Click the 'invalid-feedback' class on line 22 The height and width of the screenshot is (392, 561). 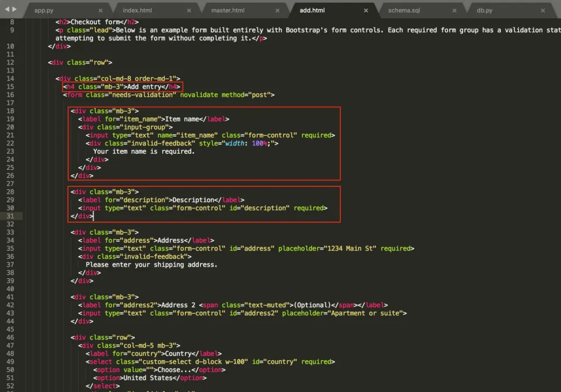pyautogui.click(x=161, y=143)
